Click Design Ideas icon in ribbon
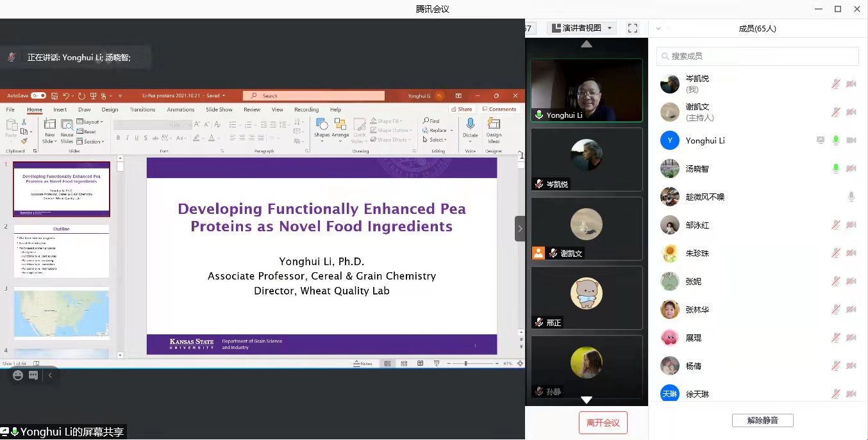The image size is (868, 440). tap(494, 127)
